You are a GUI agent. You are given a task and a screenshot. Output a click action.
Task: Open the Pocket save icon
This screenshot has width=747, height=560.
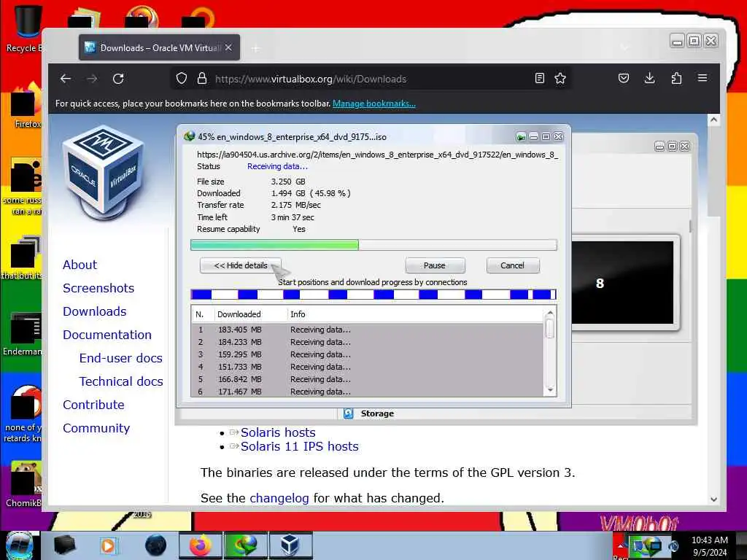pos(623,79)
